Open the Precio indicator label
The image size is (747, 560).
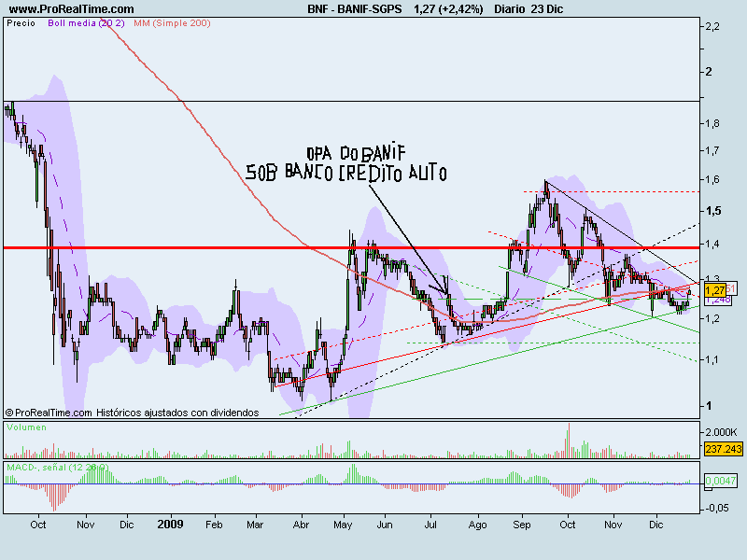pos(21,22)
